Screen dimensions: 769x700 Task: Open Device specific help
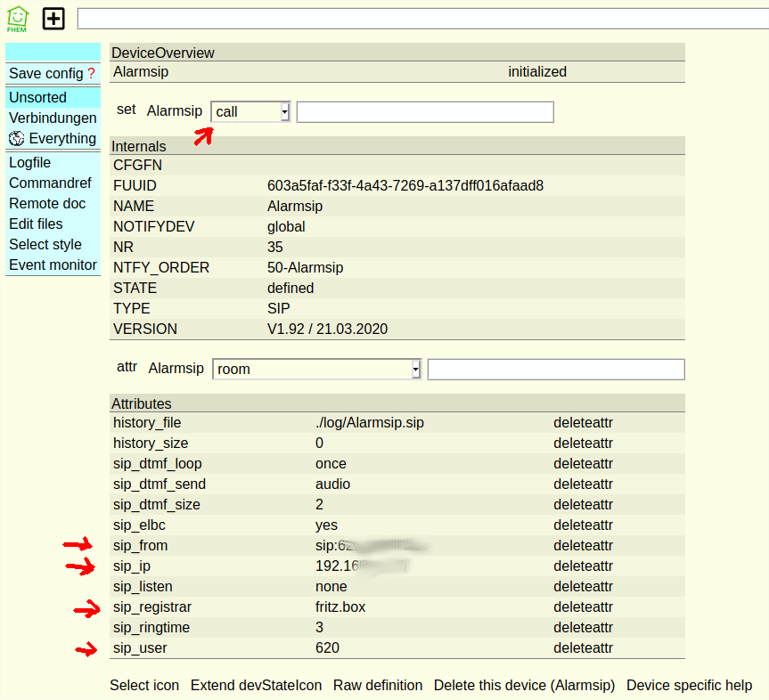pos(689,686)
